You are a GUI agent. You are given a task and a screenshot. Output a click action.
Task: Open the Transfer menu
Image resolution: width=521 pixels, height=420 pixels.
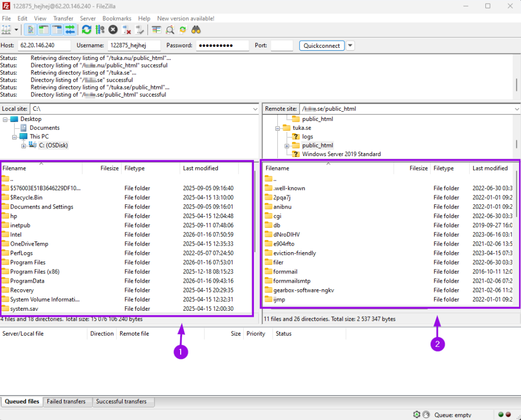click(x=63, y=18)
